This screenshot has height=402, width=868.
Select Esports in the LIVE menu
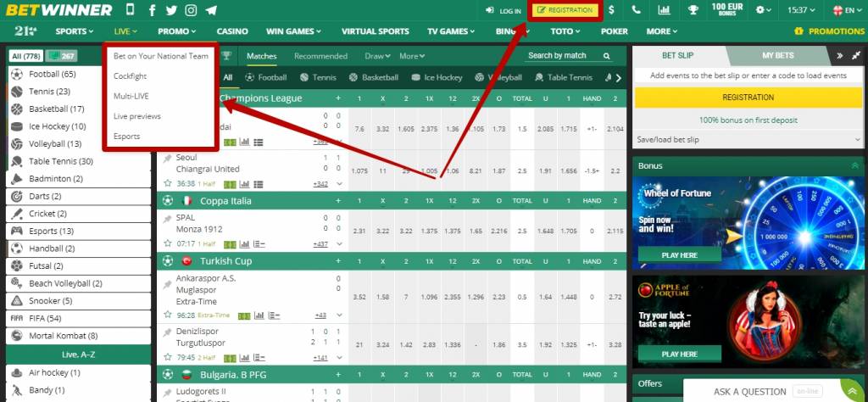pos(127,137)
